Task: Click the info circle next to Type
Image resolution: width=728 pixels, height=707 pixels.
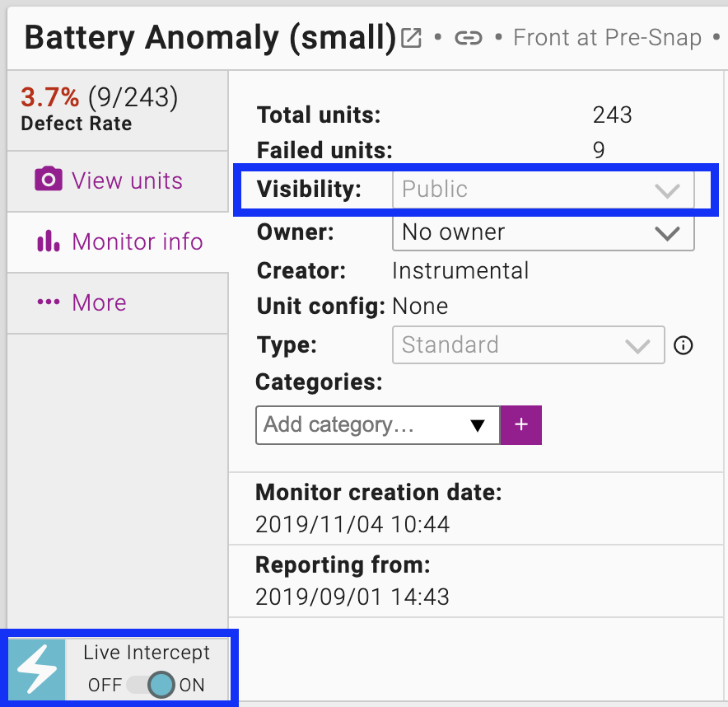Action: point(683,345)
